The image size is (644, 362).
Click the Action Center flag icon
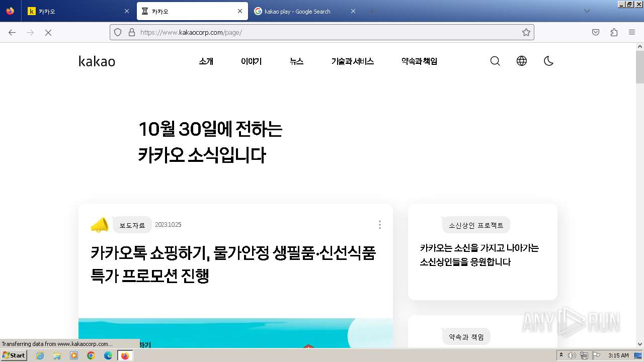coord(596,355)
